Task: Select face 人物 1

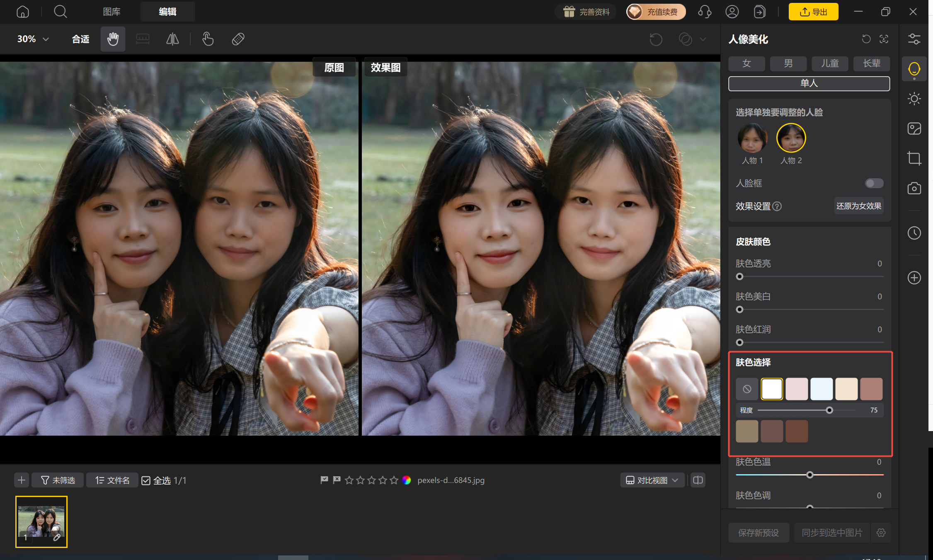Action: click(x=752, y=138)
